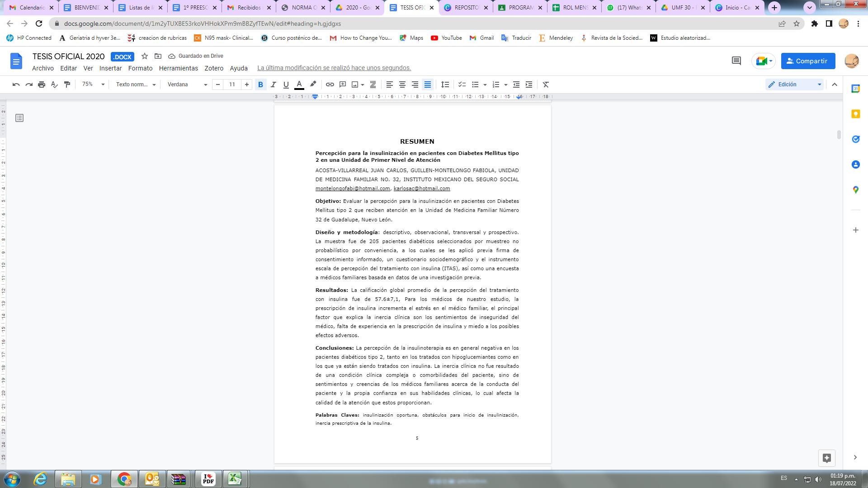Justify the text
The image size is (868, 488).
[428, 84]
